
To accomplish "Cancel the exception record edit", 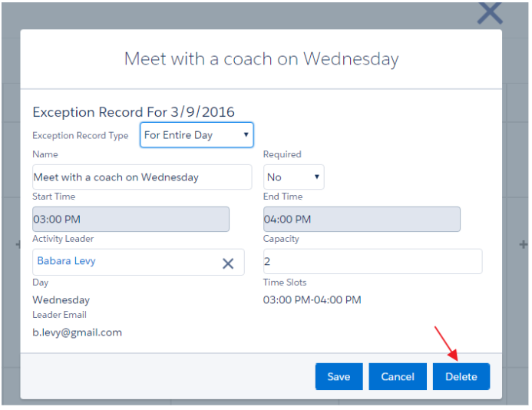I will click(x=398, y=377).
